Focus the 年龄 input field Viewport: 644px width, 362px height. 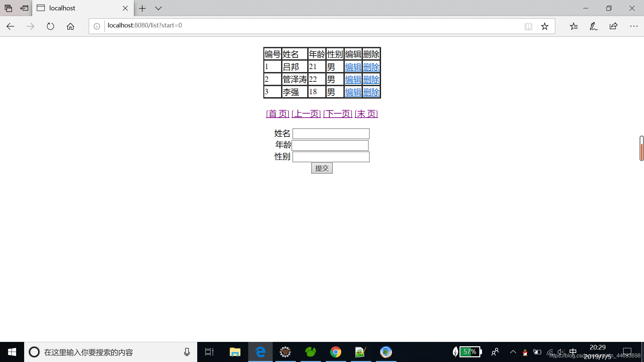pos(330,145)
